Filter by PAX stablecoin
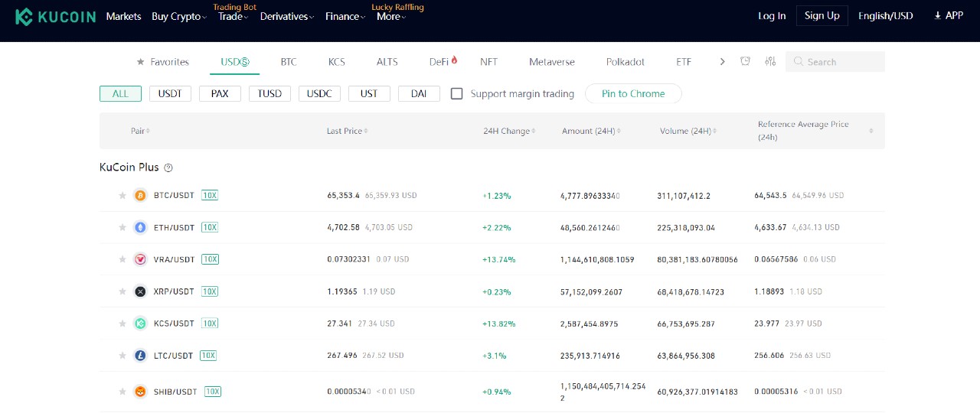 pos(220,94)
